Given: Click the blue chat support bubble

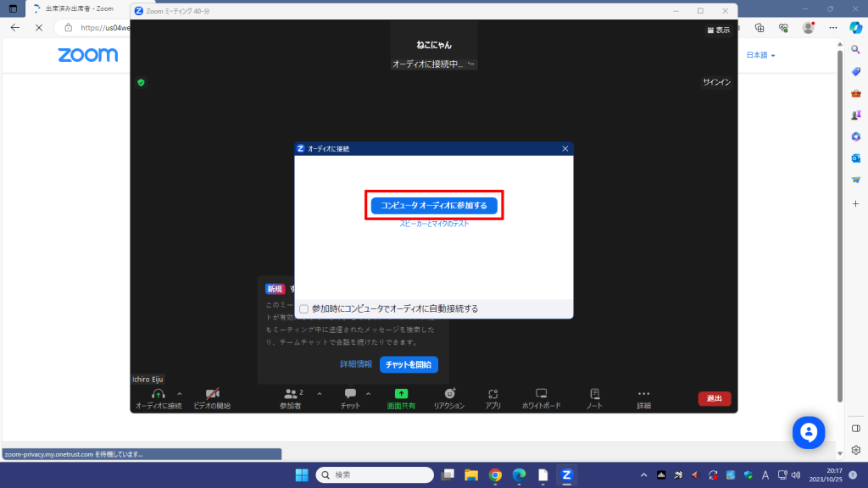Looking at the screenshot, I should point(808,433).
